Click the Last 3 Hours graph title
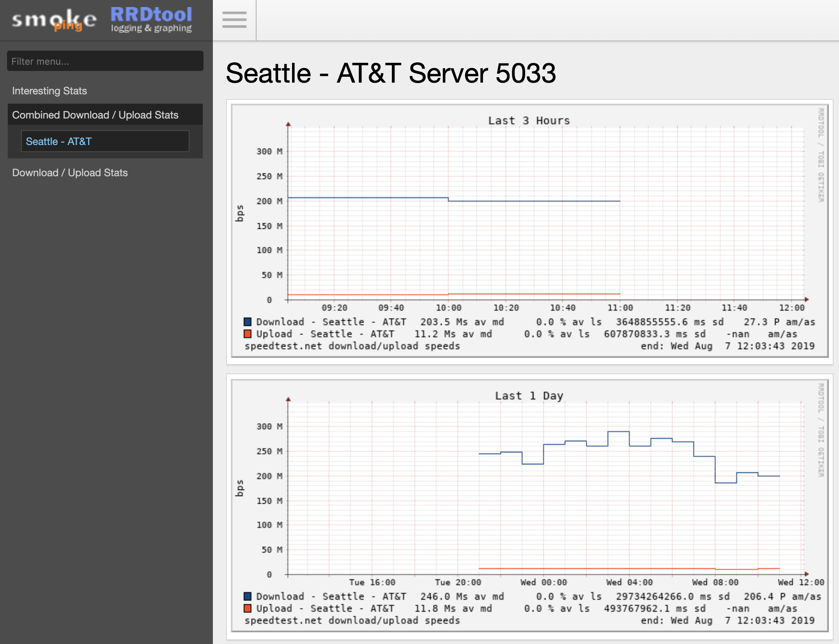 pyautogui.click(x=529, y=121)
